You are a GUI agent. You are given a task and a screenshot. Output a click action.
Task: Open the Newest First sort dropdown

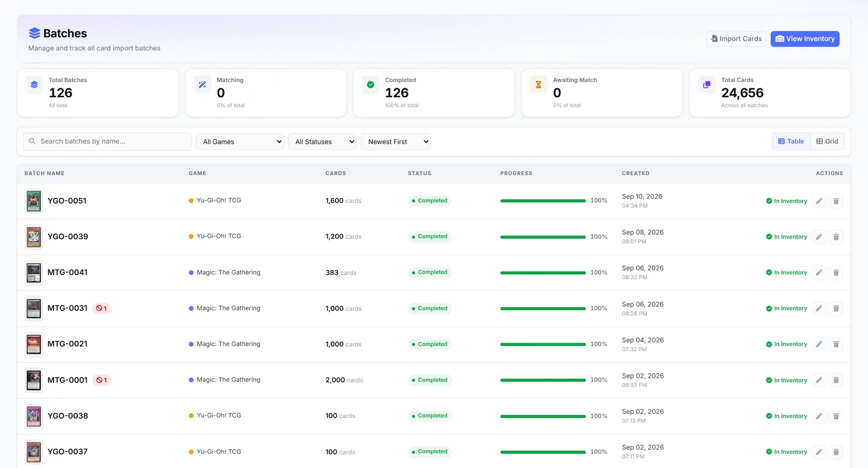point(396,141)
